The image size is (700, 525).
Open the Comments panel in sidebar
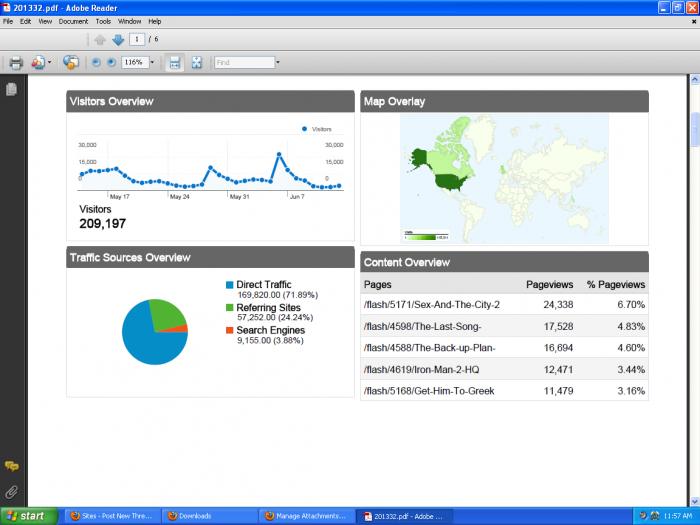pyautogui.click(x=12, y=467)
